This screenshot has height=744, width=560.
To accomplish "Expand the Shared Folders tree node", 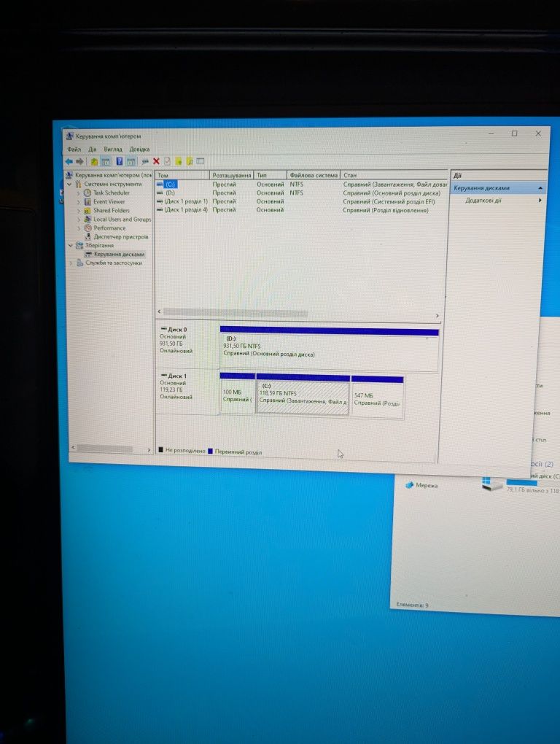I will (x=79, y=211).
